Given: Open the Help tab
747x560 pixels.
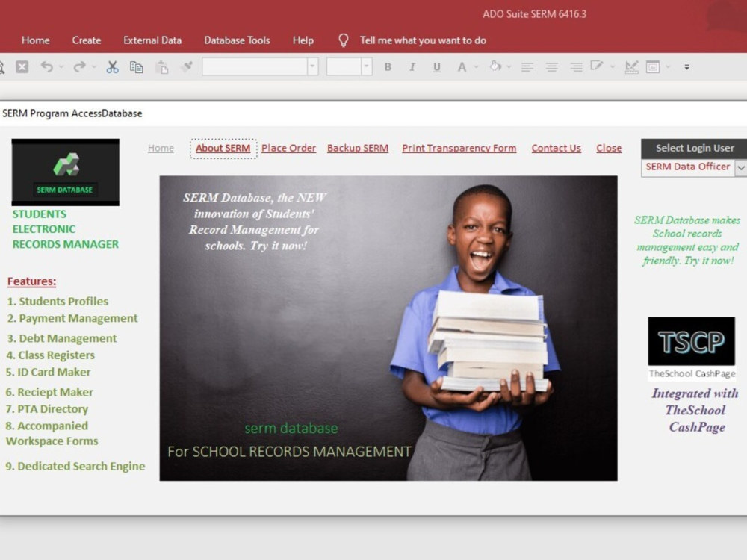Looking at the screenshot, I should [303, 40].
